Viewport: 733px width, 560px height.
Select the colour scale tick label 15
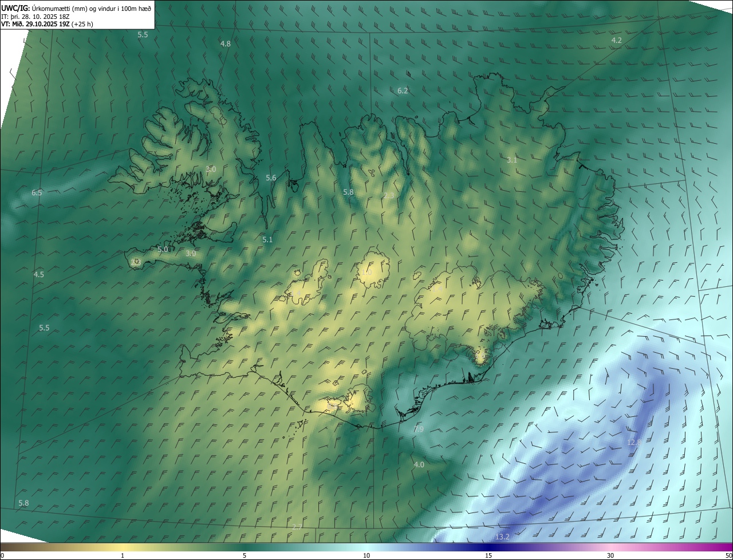[x=488, y=556]
